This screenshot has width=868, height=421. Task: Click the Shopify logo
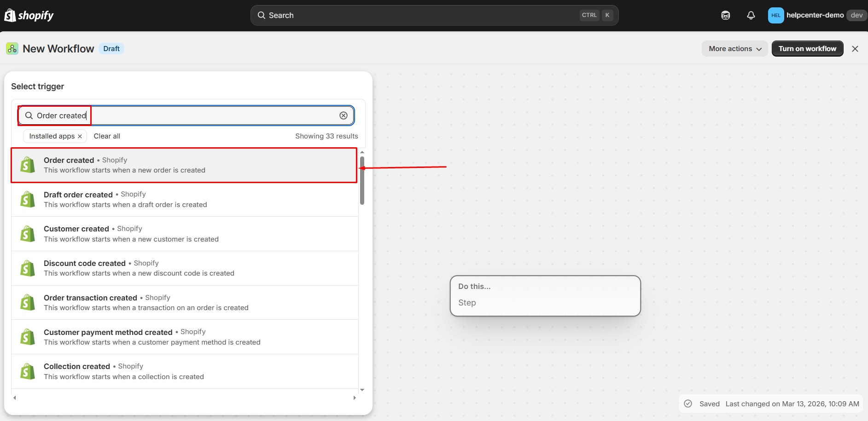coord(29,15)
